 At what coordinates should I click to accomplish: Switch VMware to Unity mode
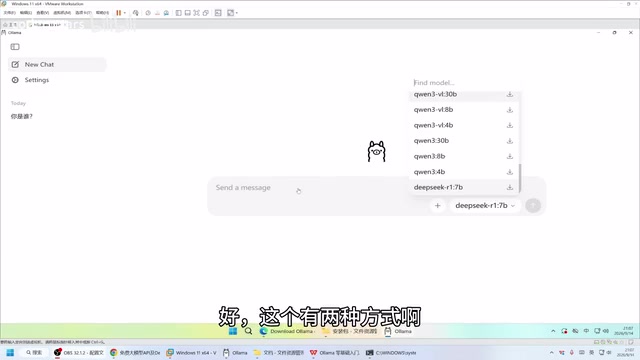tap(206, 13)
